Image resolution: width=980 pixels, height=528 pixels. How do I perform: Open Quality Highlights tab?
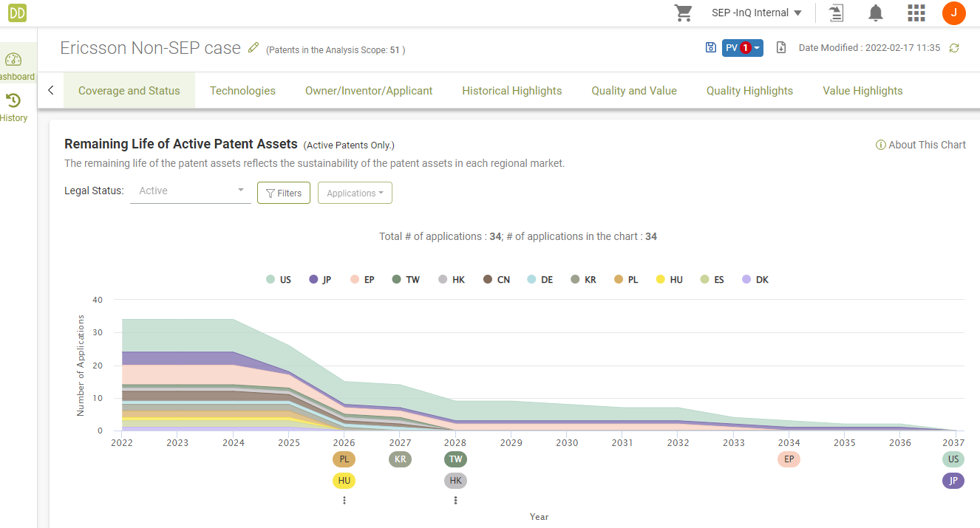point(749,91)
